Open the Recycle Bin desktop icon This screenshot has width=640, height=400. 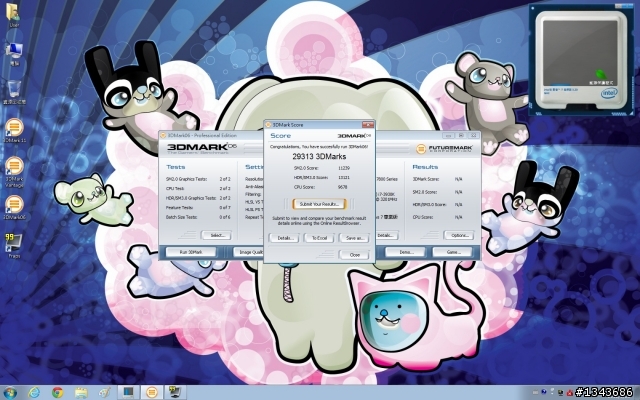click(14, 92)
